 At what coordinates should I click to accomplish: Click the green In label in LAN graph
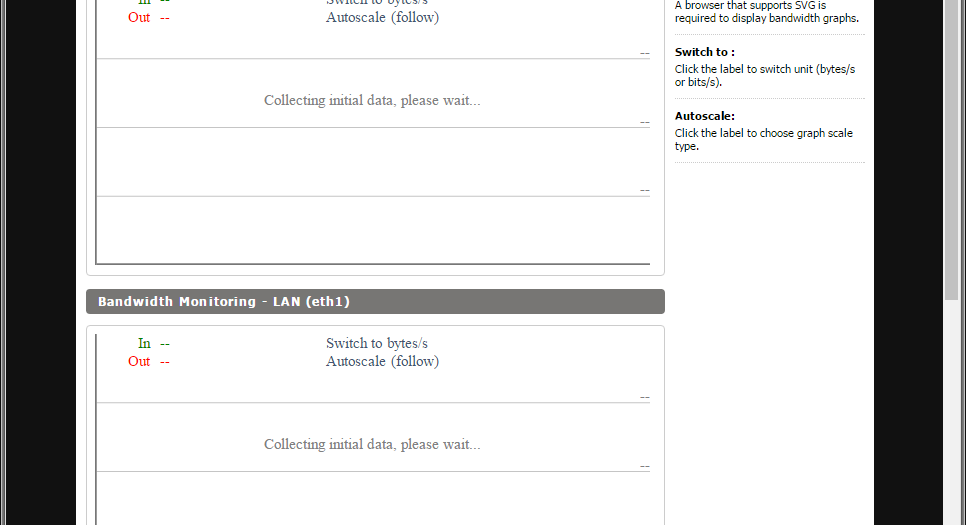(144, 344)
